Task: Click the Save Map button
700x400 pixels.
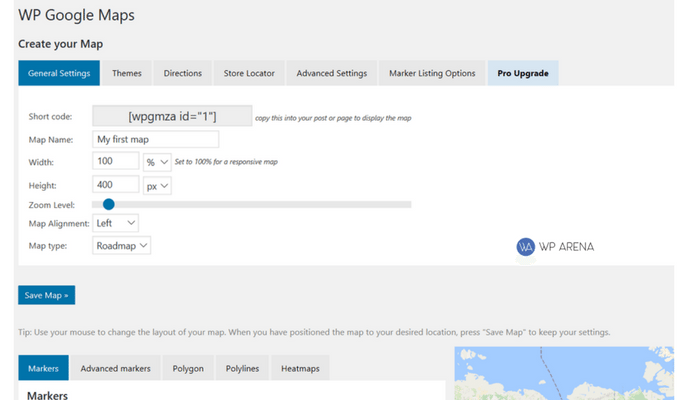Action: [46, 295]
